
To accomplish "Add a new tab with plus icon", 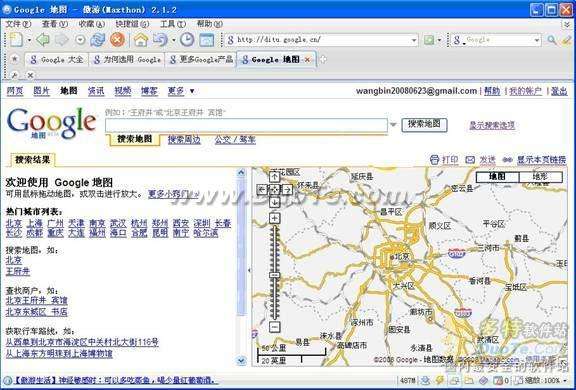I will click(323, 59).
